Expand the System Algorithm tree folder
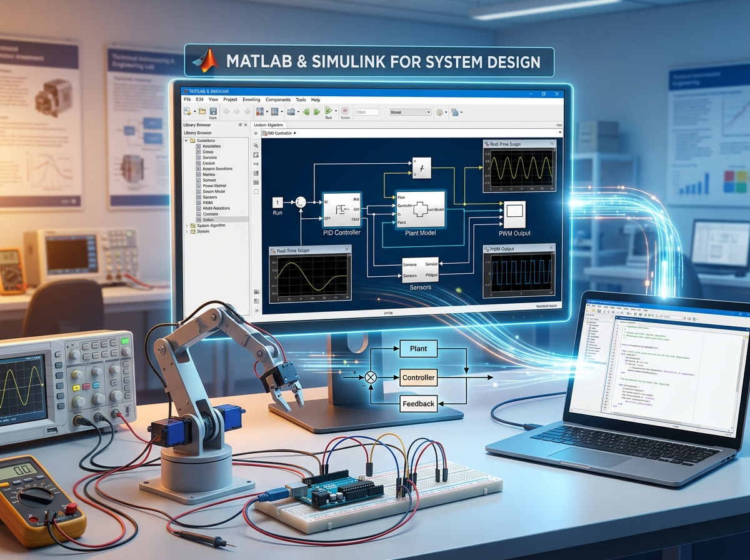The height and width of the screenshot is (560, 750). tap(186, 226)
